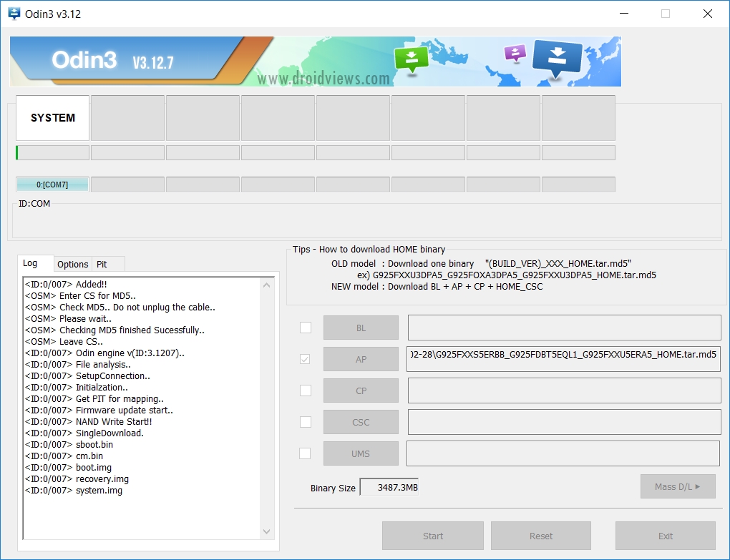Viewport: 730px width, 560px height.
Task: Click the log line 'system.img'
Action: click(74, 490)
